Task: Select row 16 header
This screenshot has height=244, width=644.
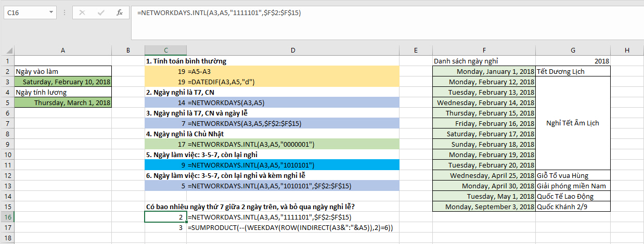Action: pos(7,217)
